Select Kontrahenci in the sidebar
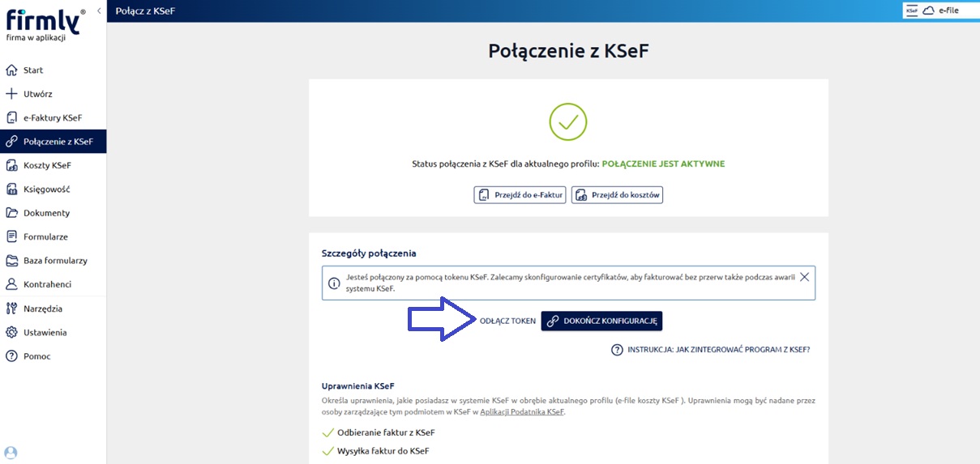 [47, 284]
